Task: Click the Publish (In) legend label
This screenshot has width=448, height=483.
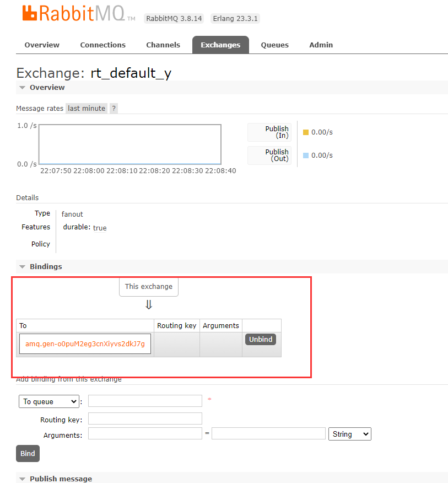Action: coord(269,132)
